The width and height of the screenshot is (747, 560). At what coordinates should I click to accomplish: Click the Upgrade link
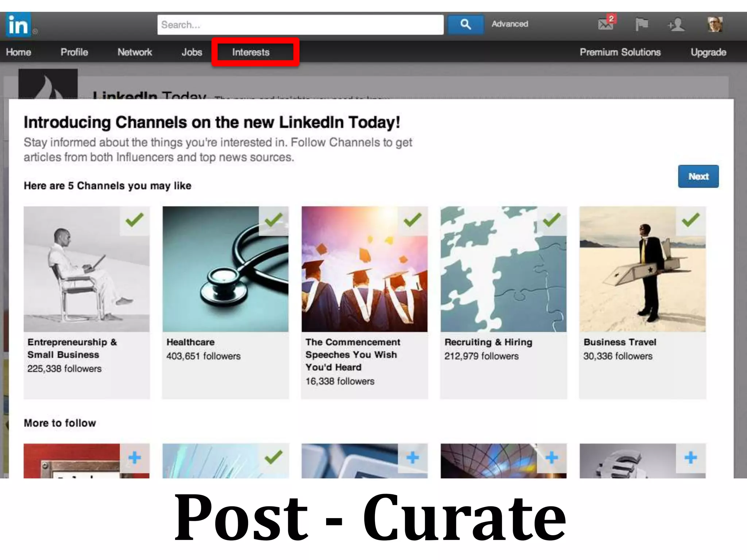708,52
